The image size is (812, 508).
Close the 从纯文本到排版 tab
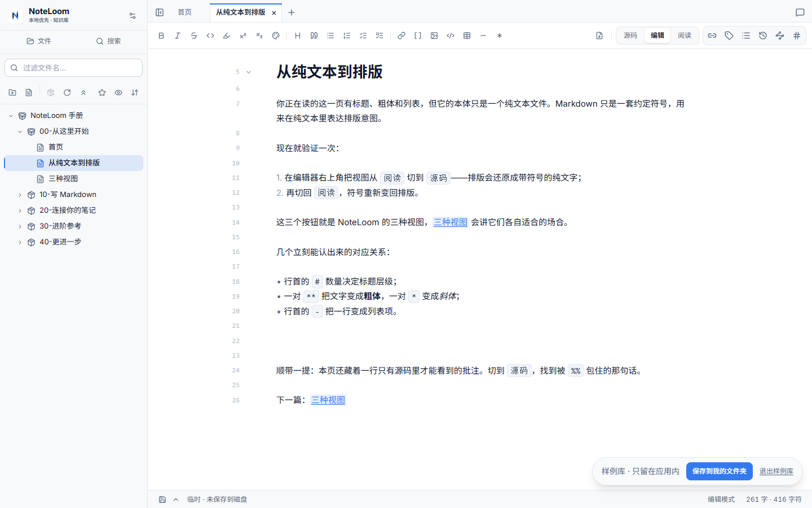(274, 13)
